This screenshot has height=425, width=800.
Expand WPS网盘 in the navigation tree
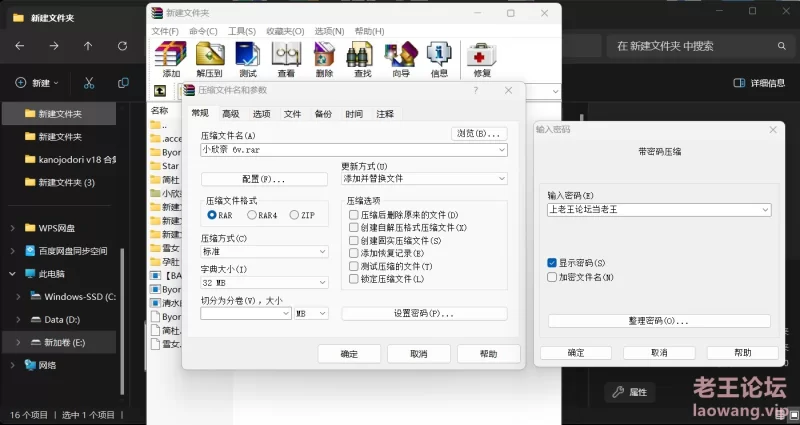point(13,228)
